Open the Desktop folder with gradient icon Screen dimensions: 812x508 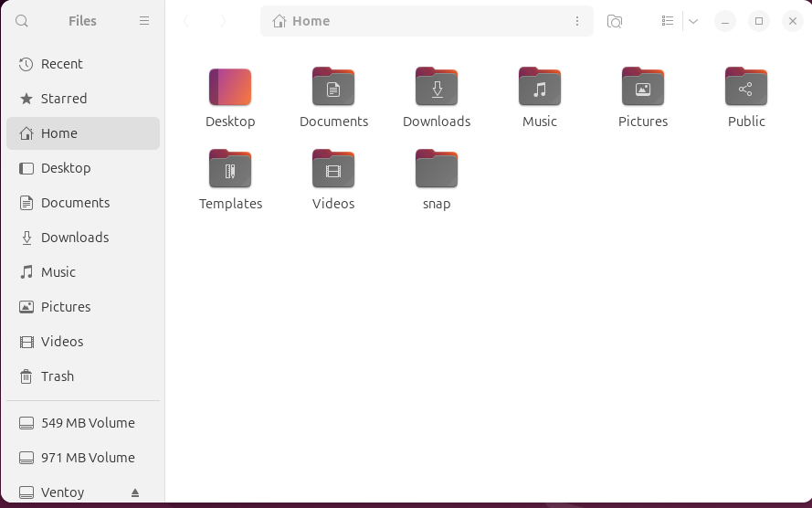pos(230,88)
